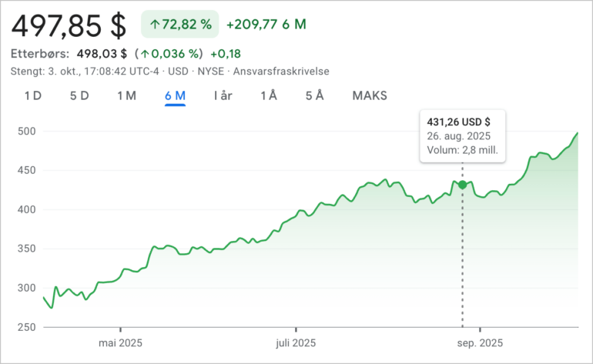Show year-to-date via the I år tab
Image resolution: width=593 pixels, height=364 pixels.
coord(223,96)
